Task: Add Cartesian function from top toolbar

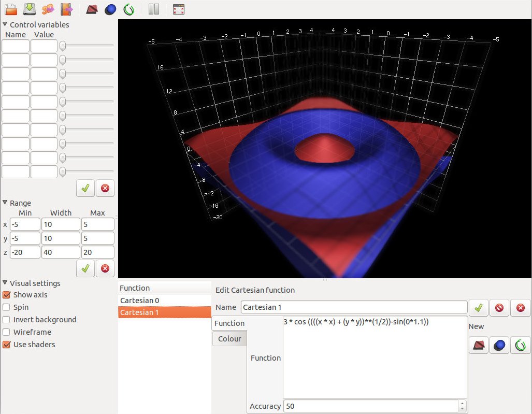Action: click(92, 9)
